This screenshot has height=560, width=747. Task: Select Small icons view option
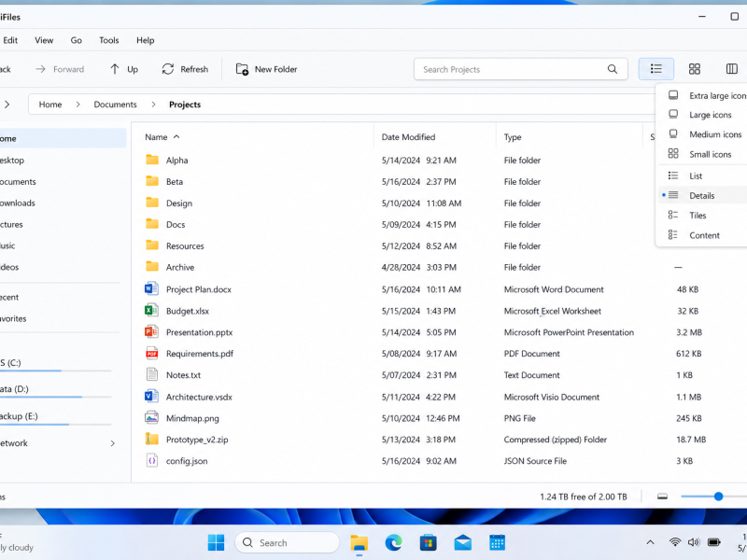(x=710, y=154)
